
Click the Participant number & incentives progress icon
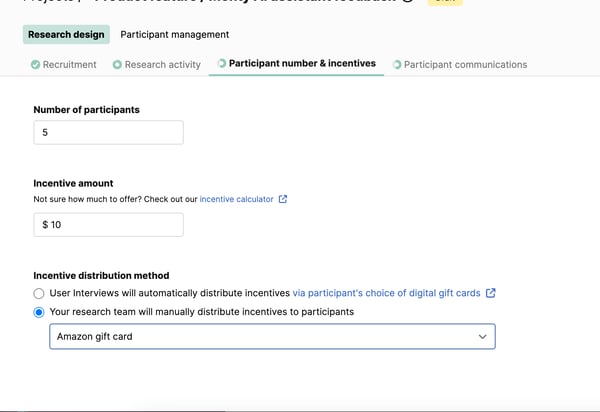pos(222,63)
